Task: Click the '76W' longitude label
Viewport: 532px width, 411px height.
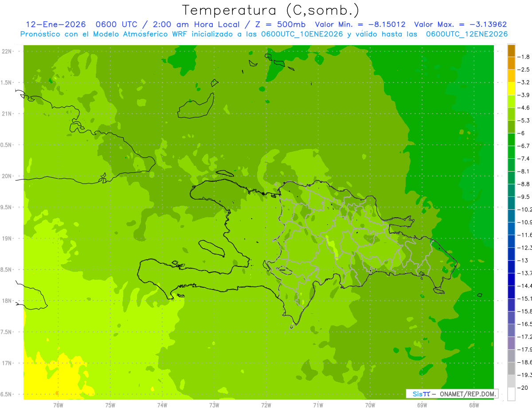Action: [58, 405]
